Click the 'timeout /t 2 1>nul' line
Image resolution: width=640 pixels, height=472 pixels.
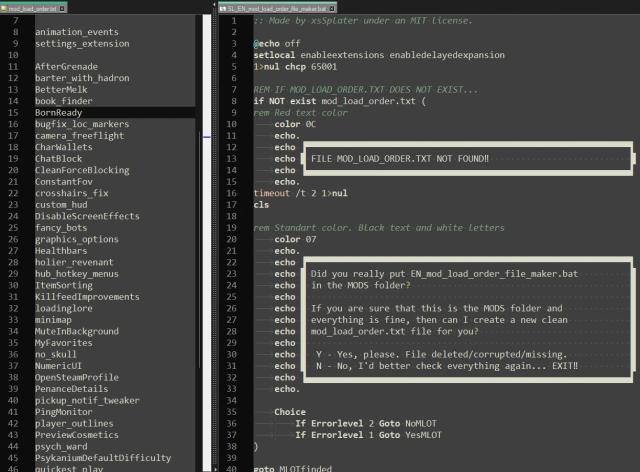click(x=300, y=192)
